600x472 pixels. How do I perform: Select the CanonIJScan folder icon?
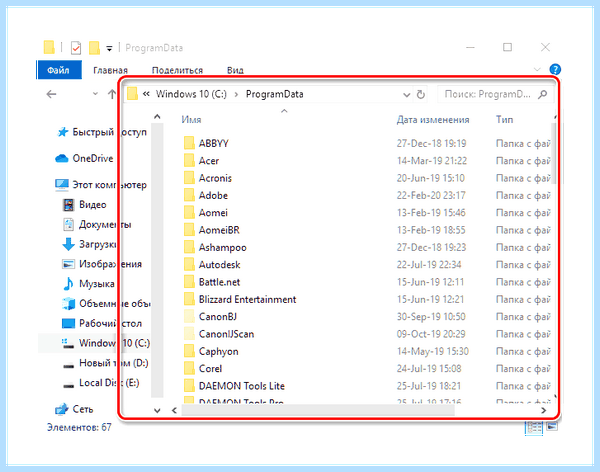click(x=189, y=334)
